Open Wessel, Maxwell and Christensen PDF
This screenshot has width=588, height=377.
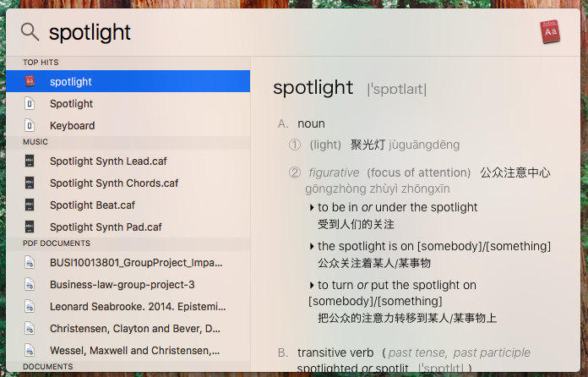[x=128, y=350]
